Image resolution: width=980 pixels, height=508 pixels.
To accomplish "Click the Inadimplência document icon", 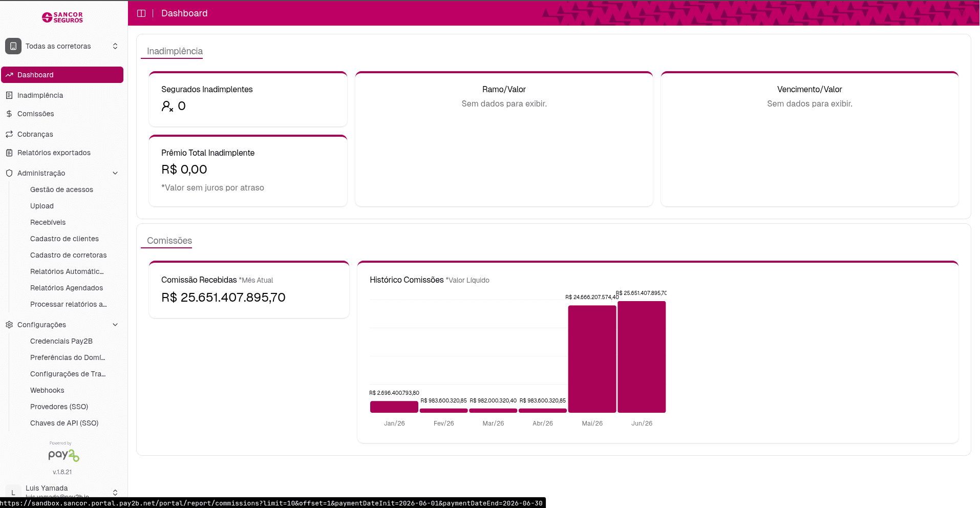I will (x=9, y=95).
